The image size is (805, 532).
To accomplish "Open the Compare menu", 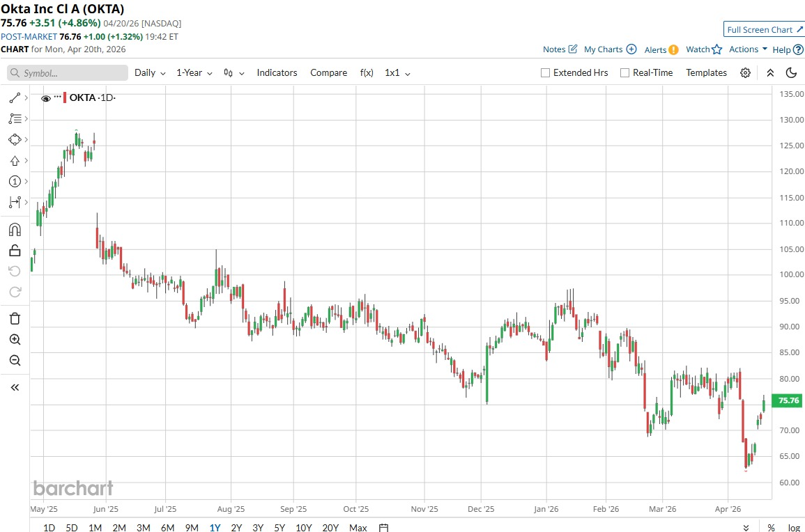I will click(x=328, y=73).
